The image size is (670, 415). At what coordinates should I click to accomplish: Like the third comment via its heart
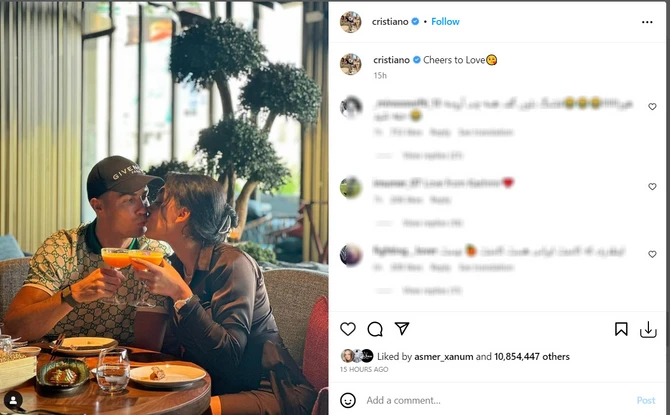(652, 254)
